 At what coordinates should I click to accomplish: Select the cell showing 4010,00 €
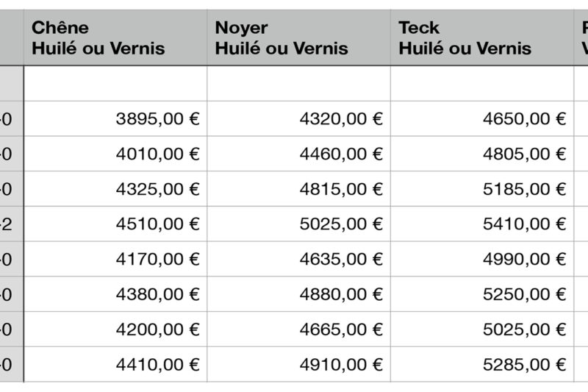[157, 154]
